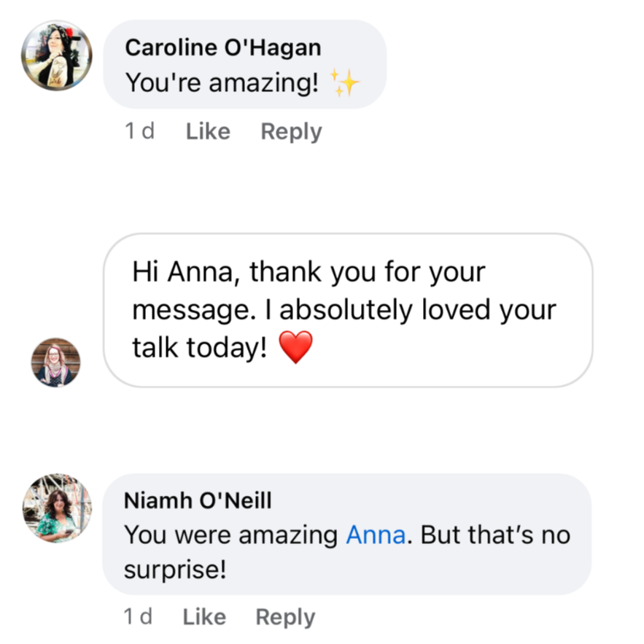Click the name Caroline O'Hagan

tap(223, 47)
